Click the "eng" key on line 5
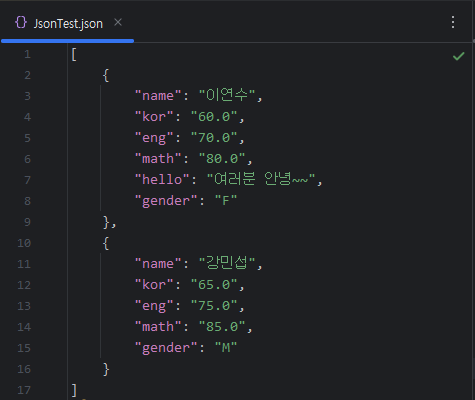 tap(154, 138)
